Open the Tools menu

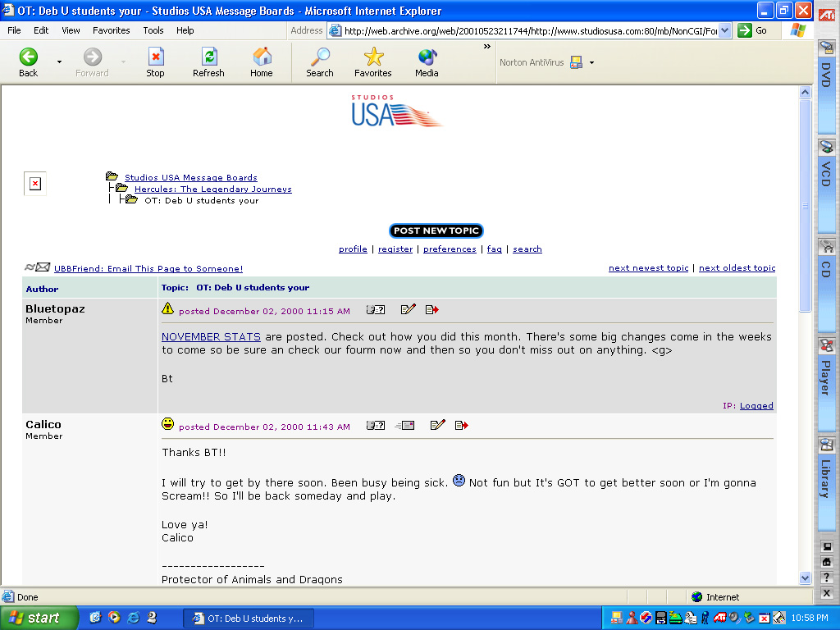153,30
